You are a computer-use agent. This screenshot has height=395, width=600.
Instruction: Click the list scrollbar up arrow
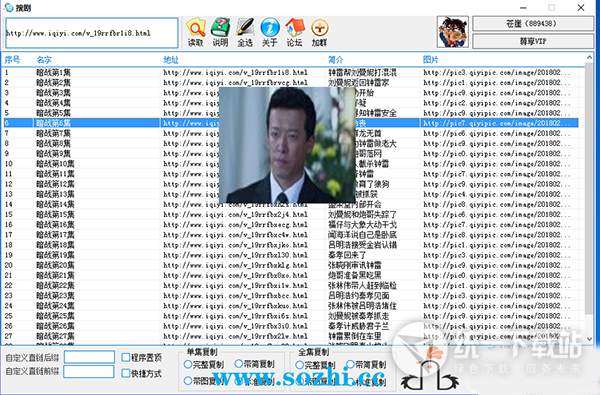(589, 58)
